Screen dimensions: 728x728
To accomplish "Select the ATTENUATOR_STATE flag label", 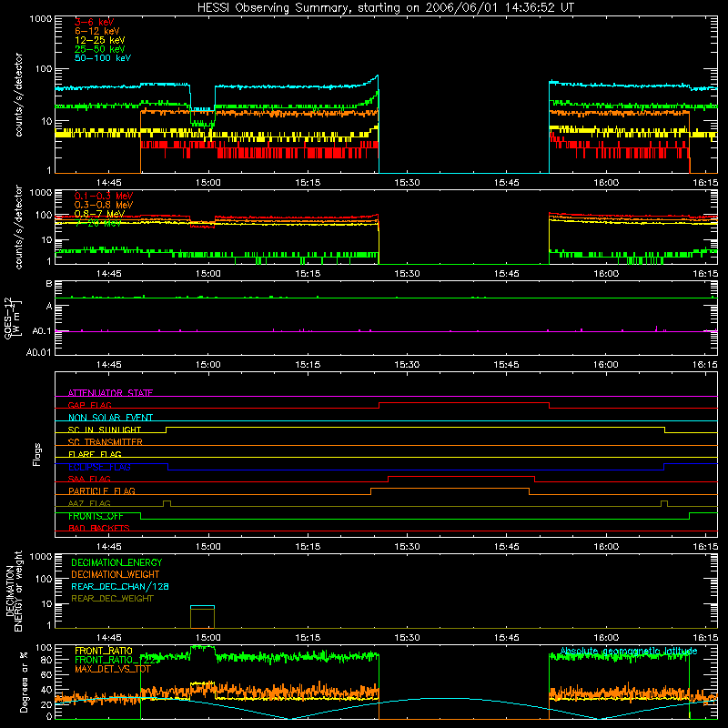I will 110,393.
